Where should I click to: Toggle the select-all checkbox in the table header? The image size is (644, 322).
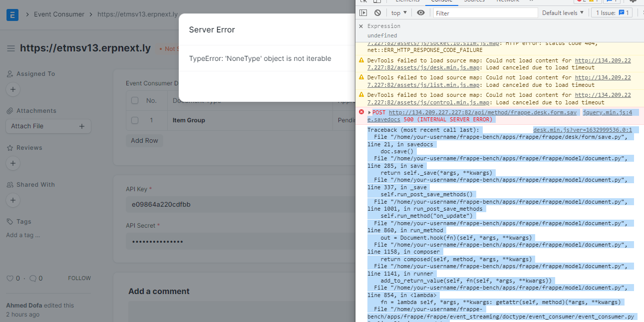pyautogui.click(x=134, y=100)
